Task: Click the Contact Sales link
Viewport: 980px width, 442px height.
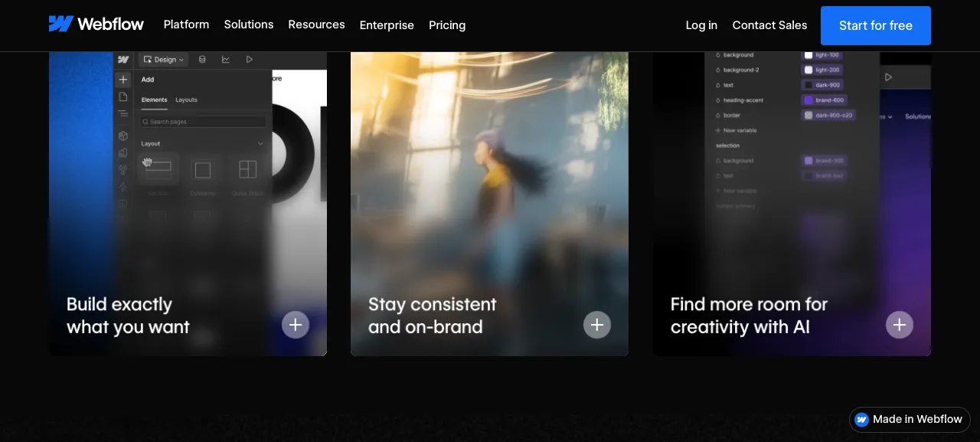Action: (769, 25)
